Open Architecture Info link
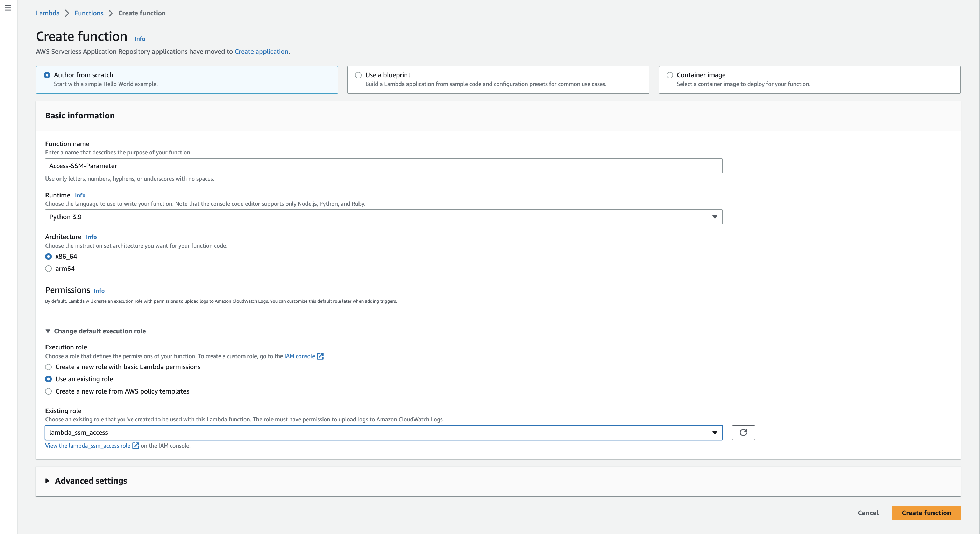 91,237
